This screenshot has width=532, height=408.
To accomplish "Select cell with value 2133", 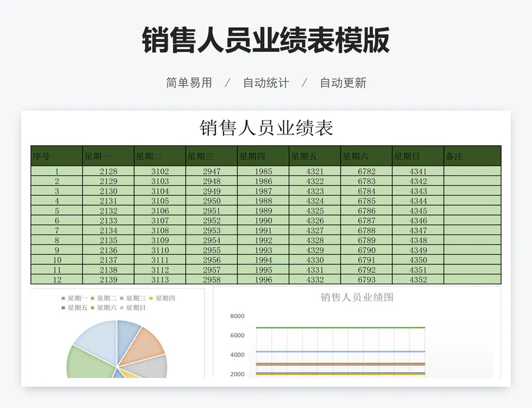I will click(x=108, y=220).
